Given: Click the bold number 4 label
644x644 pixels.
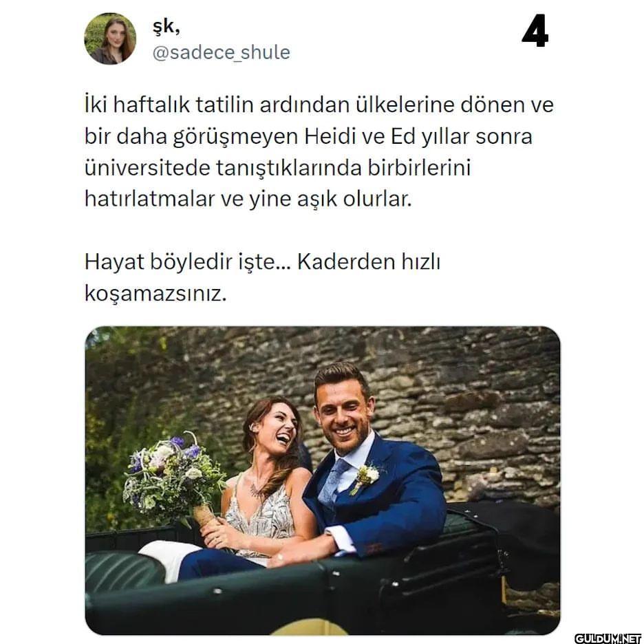Looking at the screenshot, I should (535, 31).
